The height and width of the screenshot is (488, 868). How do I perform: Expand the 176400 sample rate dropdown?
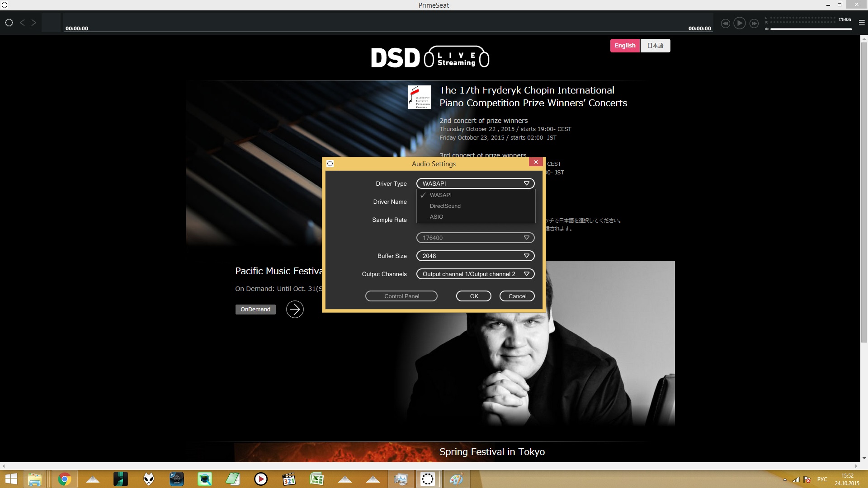coord(475,238)
